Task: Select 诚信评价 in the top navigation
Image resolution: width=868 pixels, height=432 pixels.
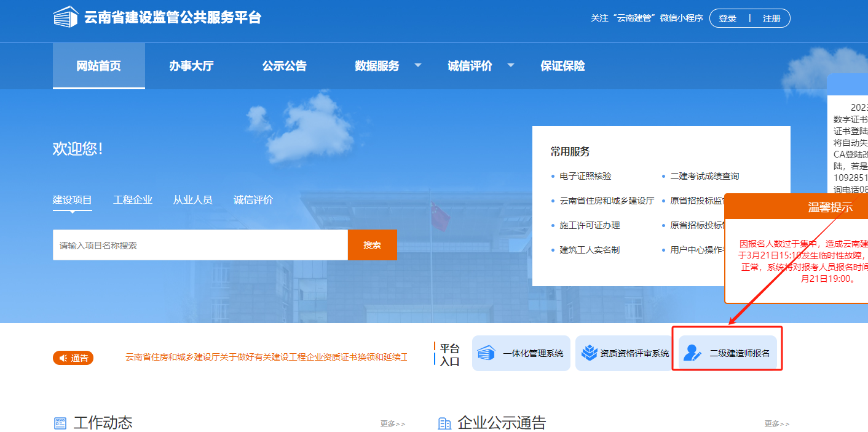Action: tap(470, 66)
